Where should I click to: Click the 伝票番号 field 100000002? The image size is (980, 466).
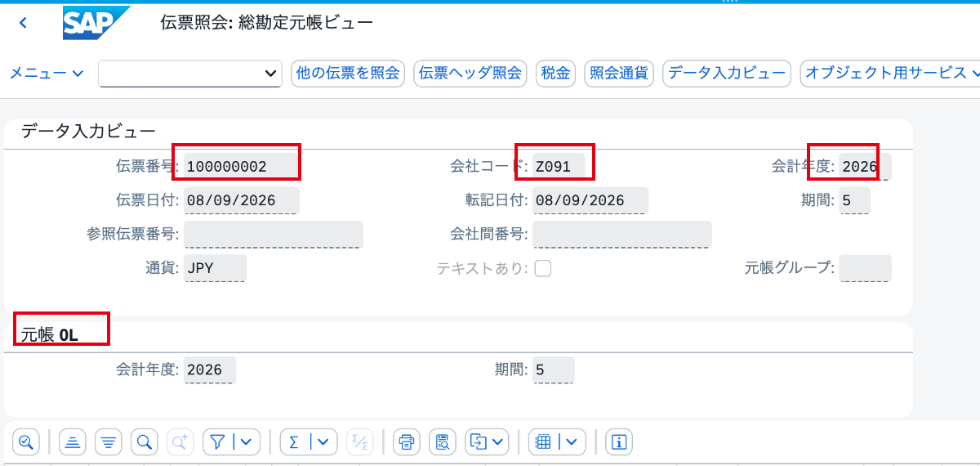pyautogui.click(x=242, y=166)
